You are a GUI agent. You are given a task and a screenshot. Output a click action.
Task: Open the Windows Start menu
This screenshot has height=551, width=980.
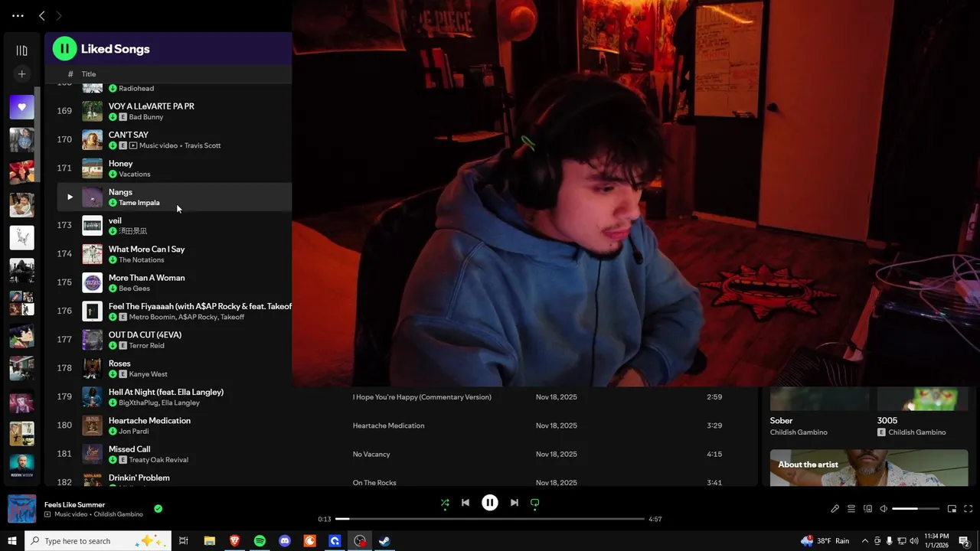12,541
